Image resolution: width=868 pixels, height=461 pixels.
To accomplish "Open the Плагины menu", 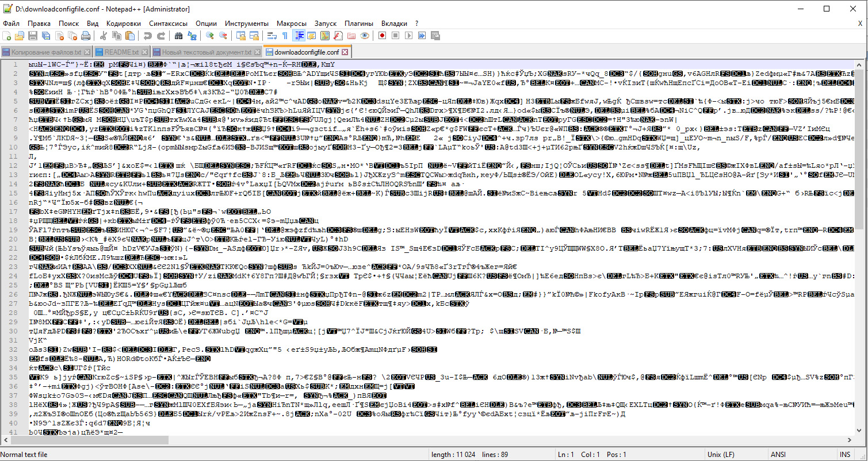I will 359,24.
